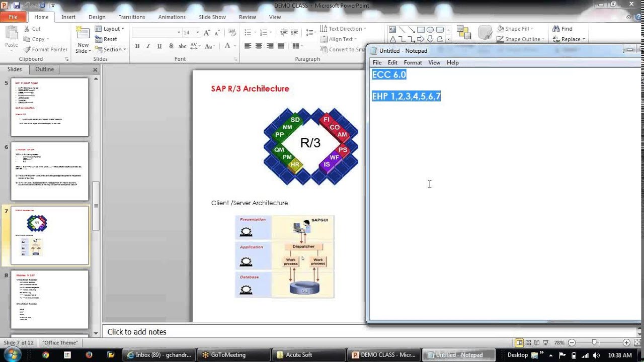Click the Cut command

pos(32,29)
